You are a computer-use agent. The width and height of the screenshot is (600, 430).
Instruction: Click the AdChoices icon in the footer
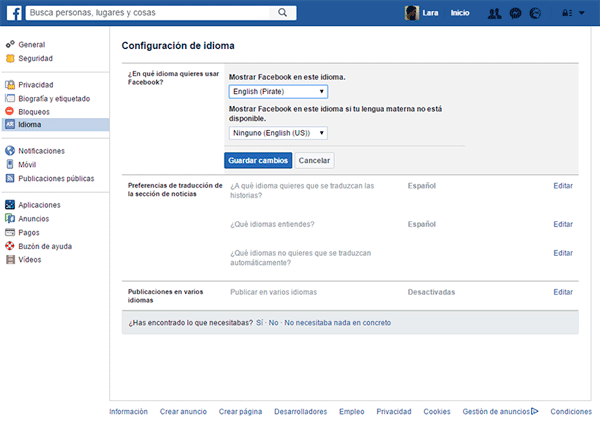(x=535, y=411)
